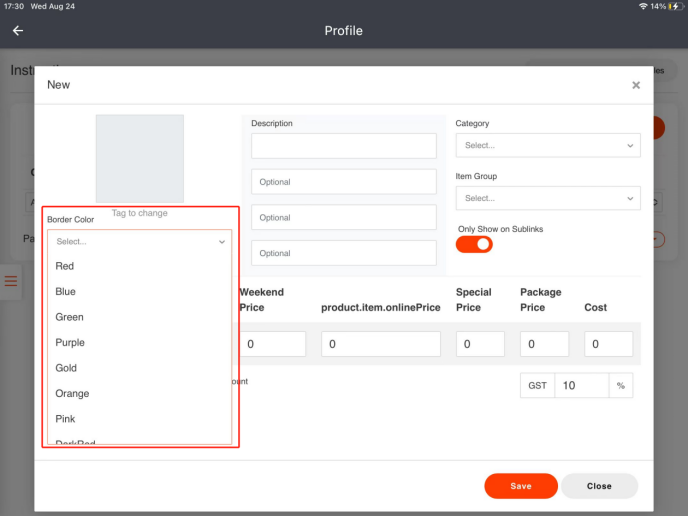The width and height of the screenshot is (688, 516).
Task: Pick Green in the color list
Action: click(70, 317)
